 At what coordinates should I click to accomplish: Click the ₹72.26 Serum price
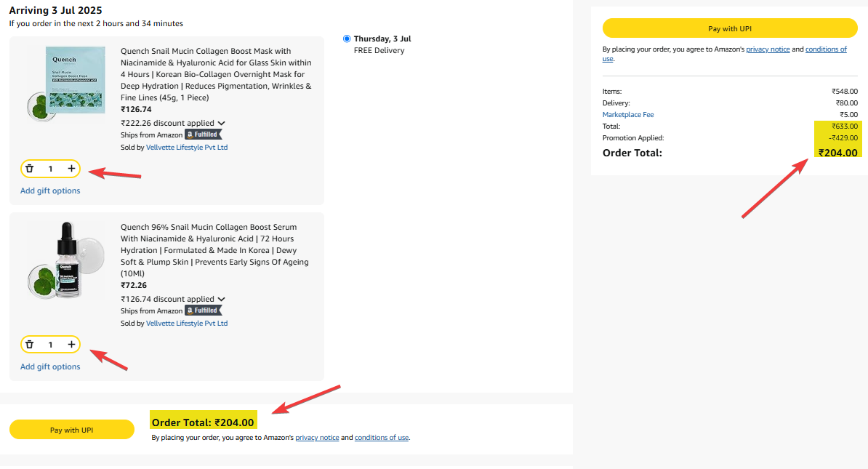(x=134, y=286)
